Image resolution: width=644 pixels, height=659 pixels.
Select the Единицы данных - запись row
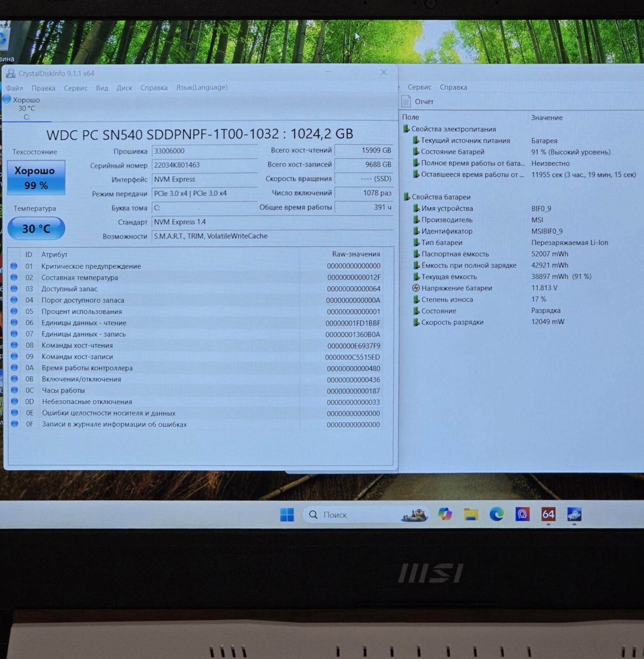pos(196,334)
